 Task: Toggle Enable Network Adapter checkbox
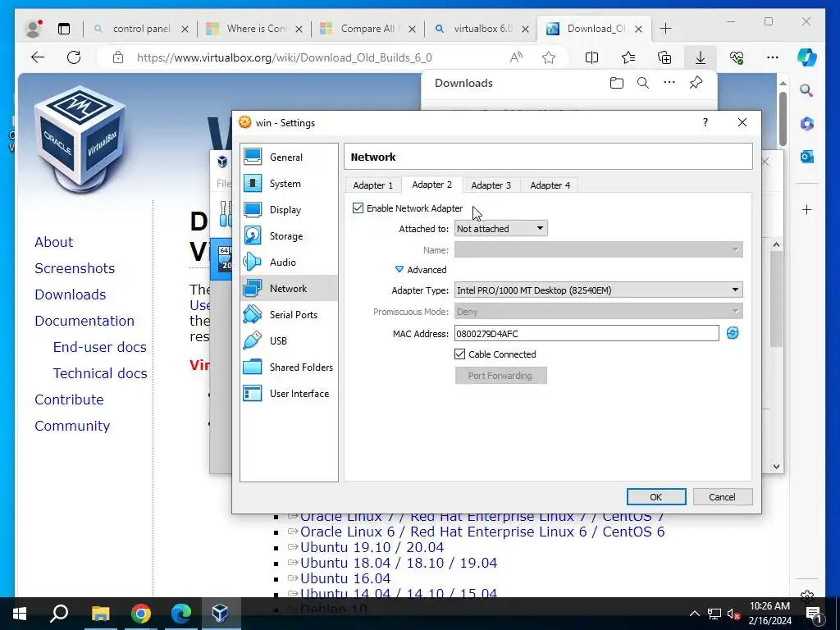click(358, 208)
